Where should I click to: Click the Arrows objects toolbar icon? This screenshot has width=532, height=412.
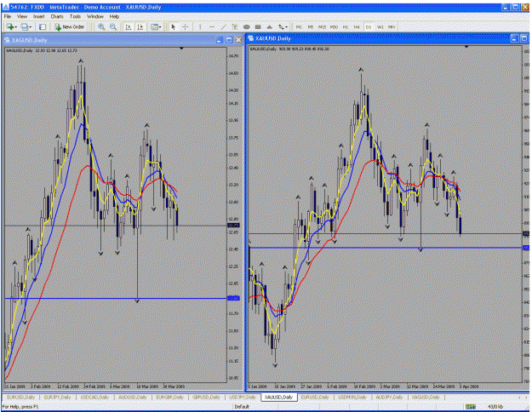pos(281,26)
